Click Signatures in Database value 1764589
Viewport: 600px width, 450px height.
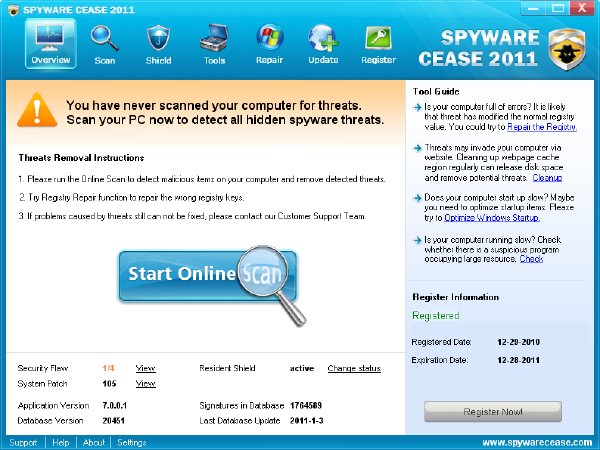306,405
